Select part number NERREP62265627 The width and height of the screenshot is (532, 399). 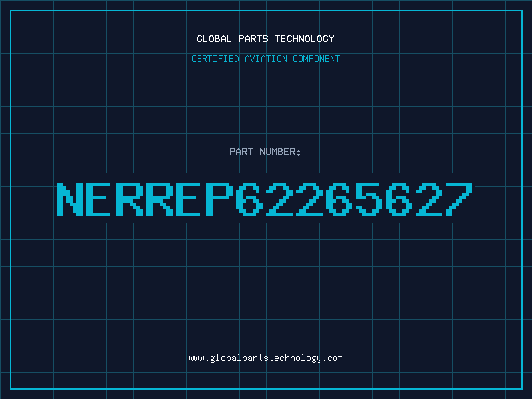tap(264, 199)
